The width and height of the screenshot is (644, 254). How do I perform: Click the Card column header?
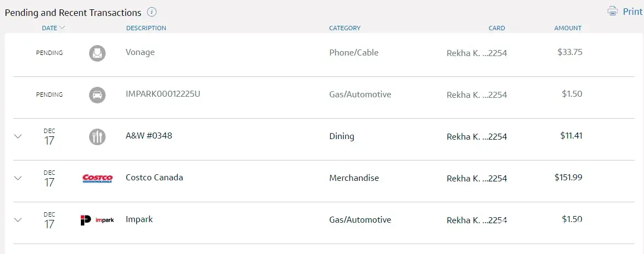click(x=497, y=28)
